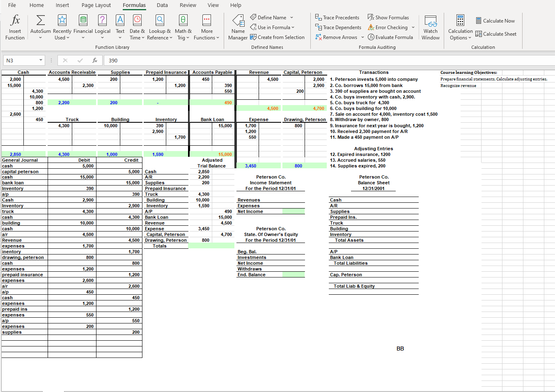Viewport: 555px width, 392px height.
Task: Activate Trace Precedents
Action: point(337,17)
